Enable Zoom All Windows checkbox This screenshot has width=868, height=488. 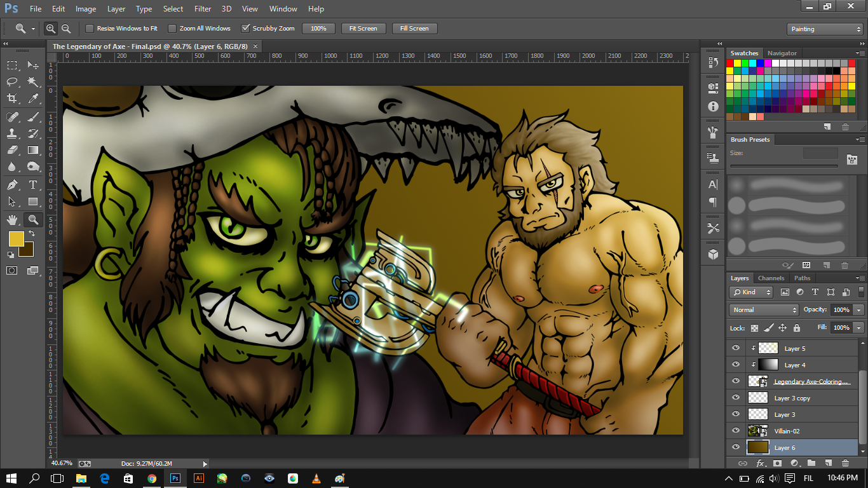click(x=172, y=29)
